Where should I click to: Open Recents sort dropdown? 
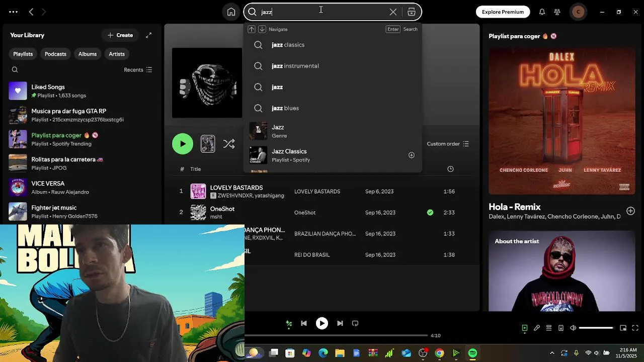coord(138,70)
